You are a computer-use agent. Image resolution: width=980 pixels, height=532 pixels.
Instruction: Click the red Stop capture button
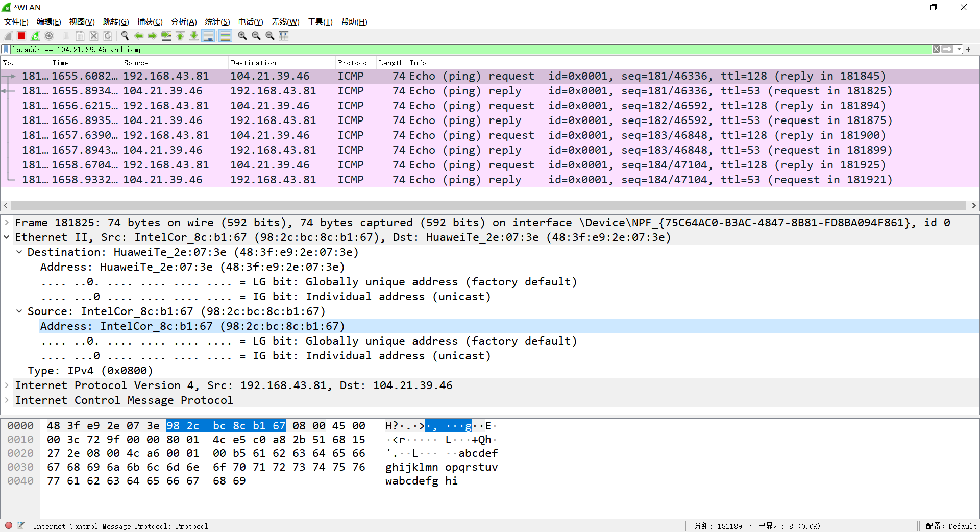pyautogui.click(x=21, y=36)
